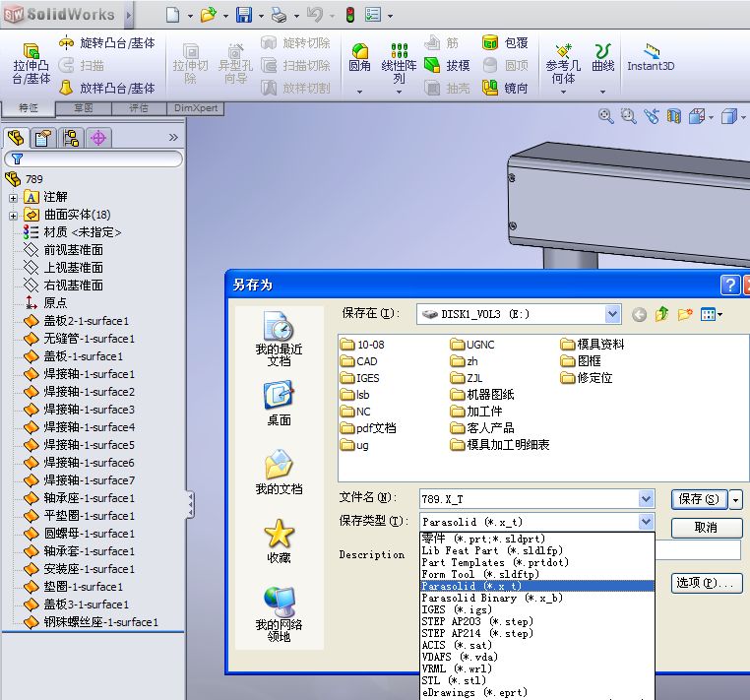This screenshot has width=750, height=700.
Task: Click the My Recent Documents (我的最近文档) shortcut
Action: point(279,339)
